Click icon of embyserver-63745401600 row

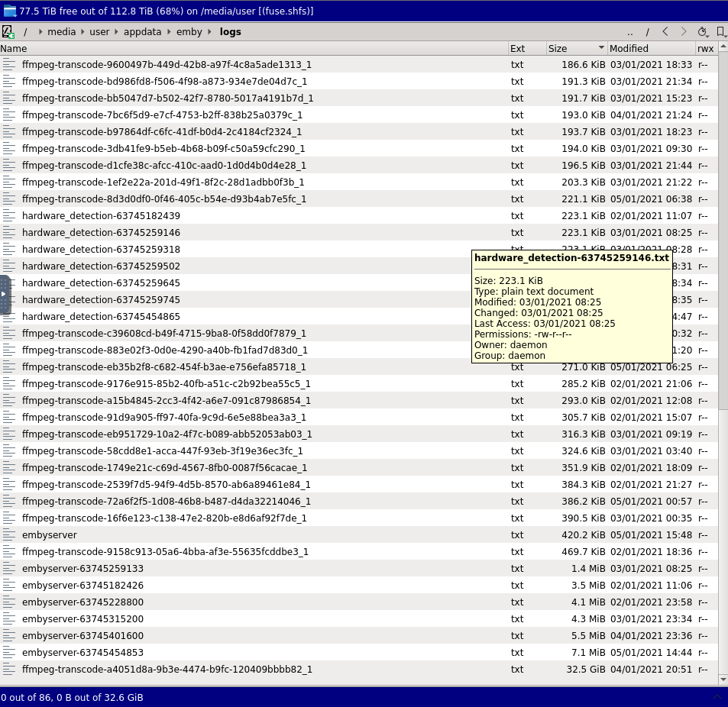9,635
